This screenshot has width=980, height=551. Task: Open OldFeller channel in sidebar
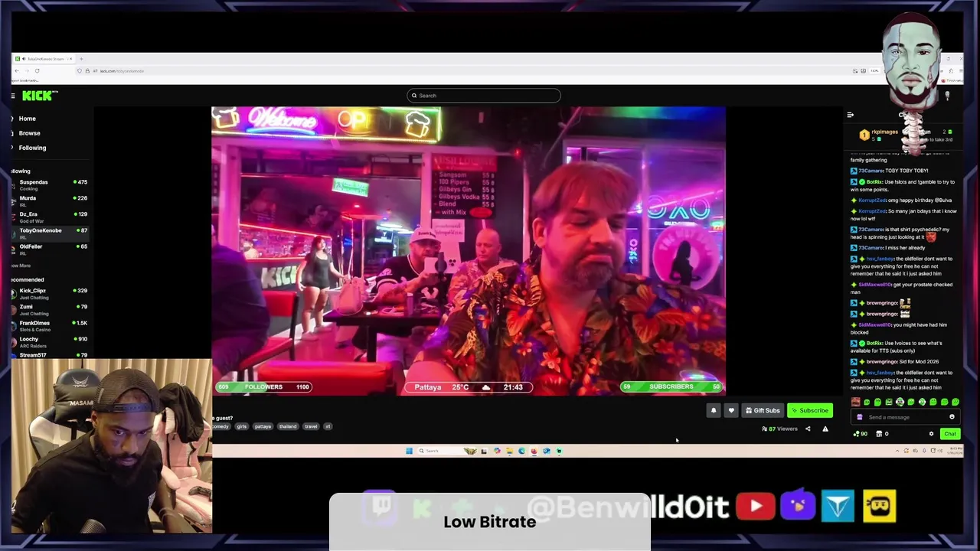pos(51,249)
